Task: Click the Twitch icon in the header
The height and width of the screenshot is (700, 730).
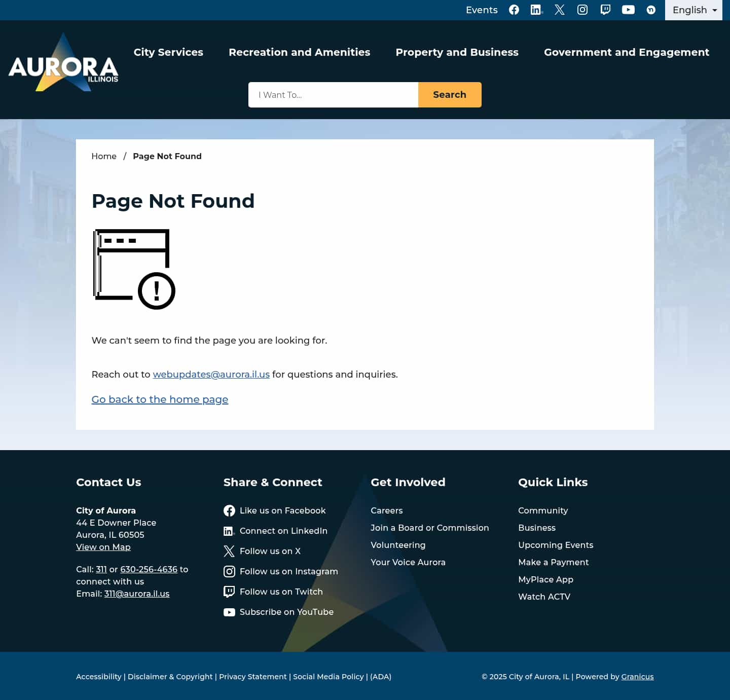Action: click(605, 10)
